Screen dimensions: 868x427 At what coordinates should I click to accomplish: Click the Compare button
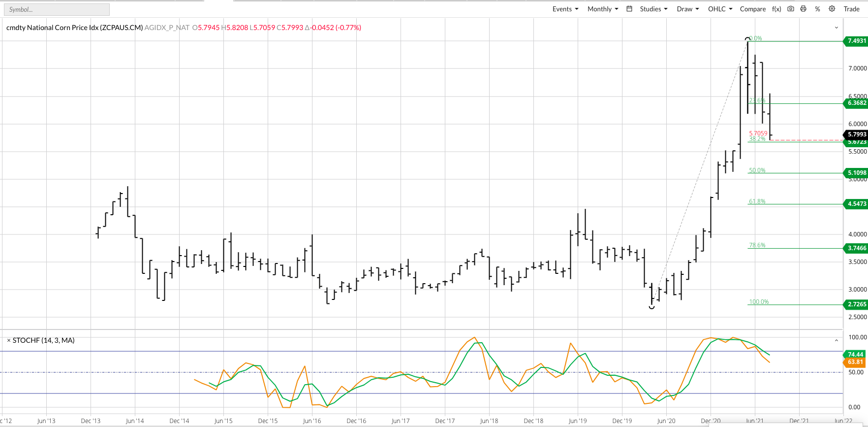pyautogui.click(x=752, y=9)
